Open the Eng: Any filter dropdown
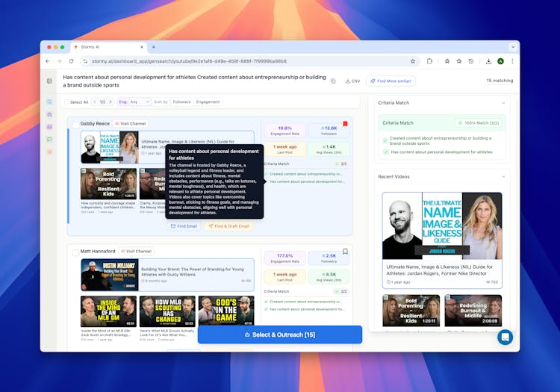The width and height of the screenshot is (560, 392). pyautogui.click(x=134, y=102)
